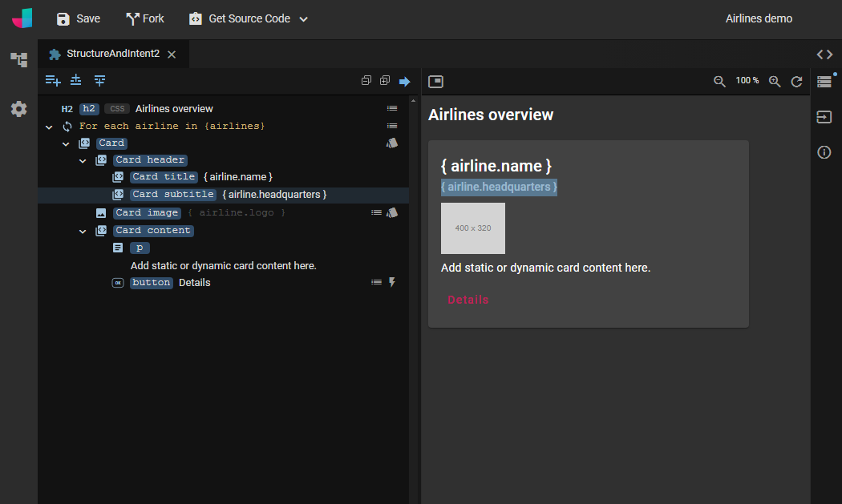Image resolution: width=842 pixels, height=504 pixels.
Task: Close the StructureAndIntent2 tab
Action: coord(172,54)
